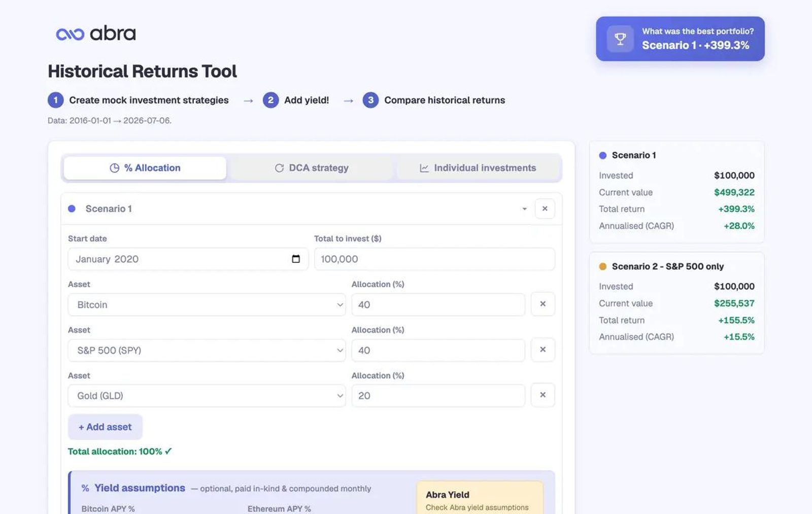The width and height of the screenshot is (812, 514).
Task: Collapse Scenario 1 with the caret arrow
Action: click(524, 209)
